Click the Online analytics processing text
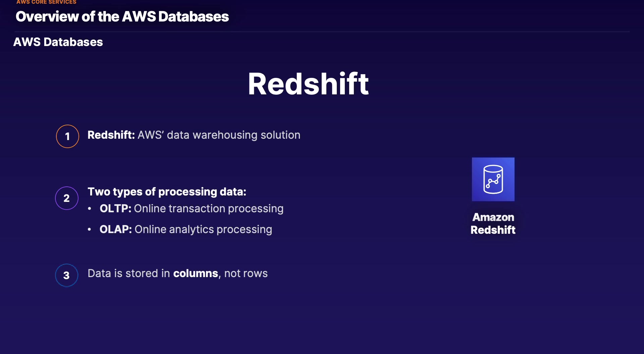This screenshot has height=354, width=644. pyautogui.click(x=203, y=229)
